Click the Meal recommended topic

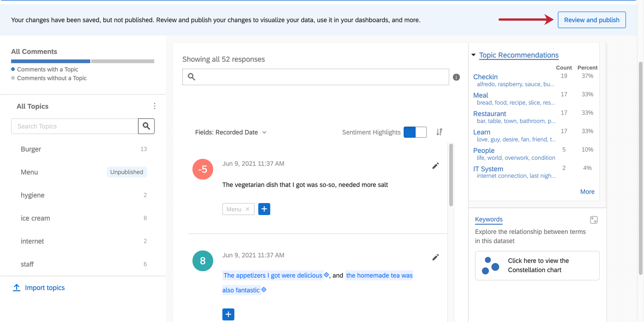coord(481,95)
